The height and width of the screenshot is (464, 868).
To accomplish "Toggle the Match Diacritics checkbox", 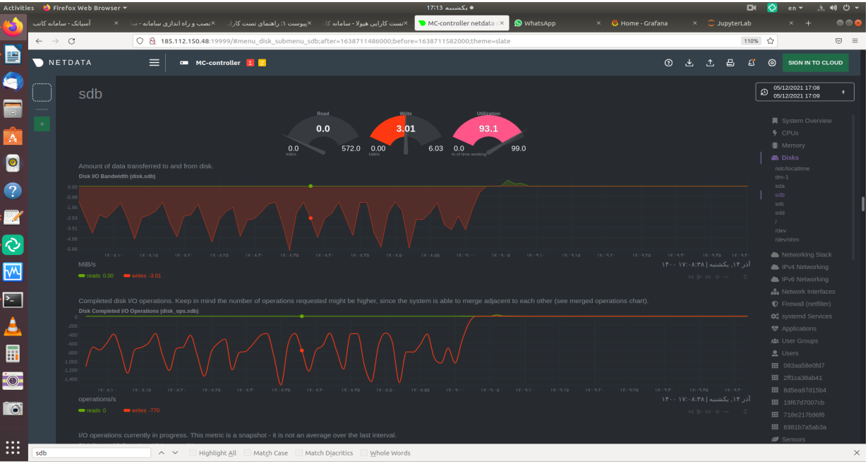I will pos(299,453).
